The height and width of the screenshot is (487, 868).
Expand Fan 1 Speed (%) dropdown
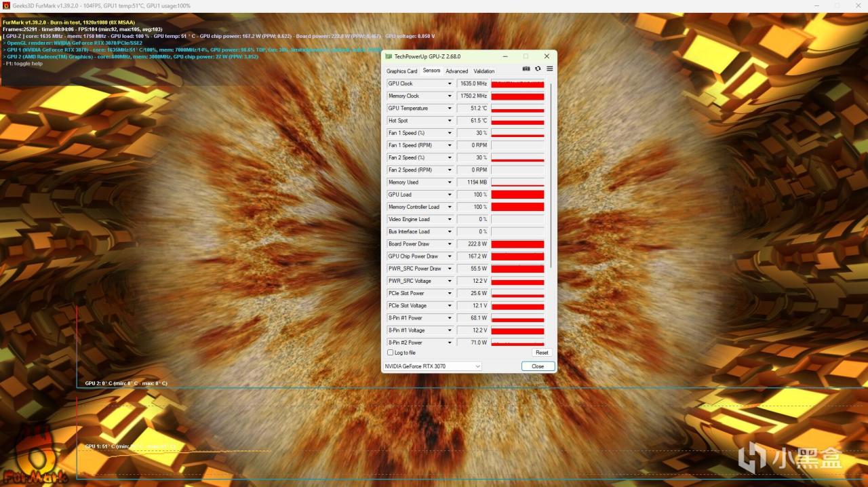coord(449,133)
